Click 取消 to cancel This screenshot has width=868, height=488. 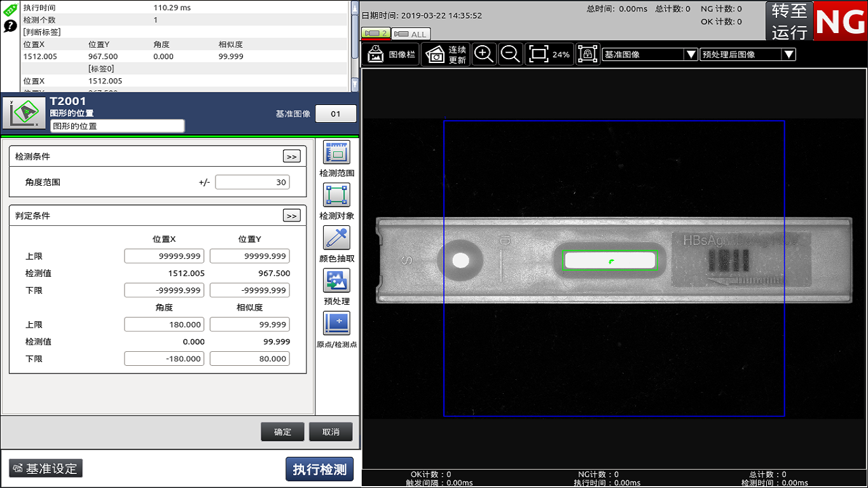click(331, 432)
